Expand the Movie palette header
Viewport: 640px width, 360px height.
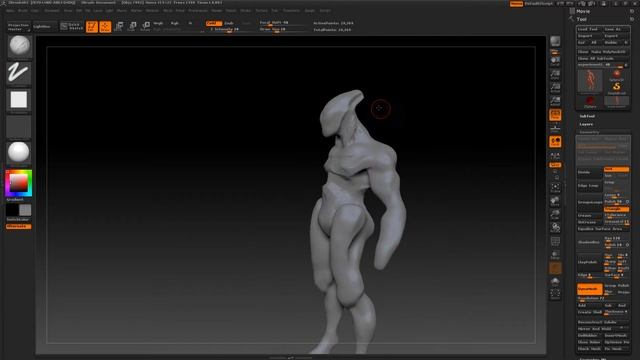point(583,11)
